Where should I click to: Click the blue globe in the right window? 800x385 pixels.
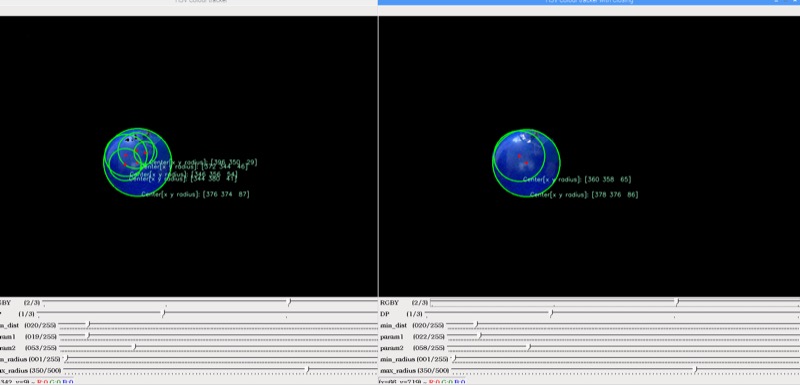point(526,163)
